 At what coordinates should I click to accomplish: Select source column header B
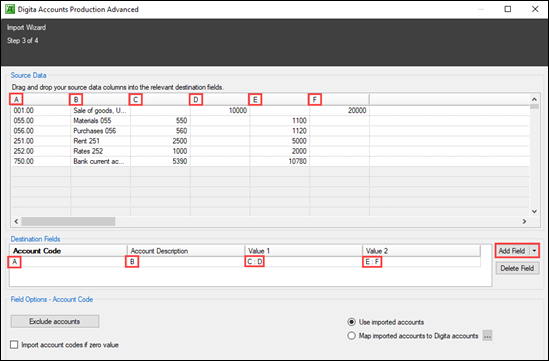100,100
